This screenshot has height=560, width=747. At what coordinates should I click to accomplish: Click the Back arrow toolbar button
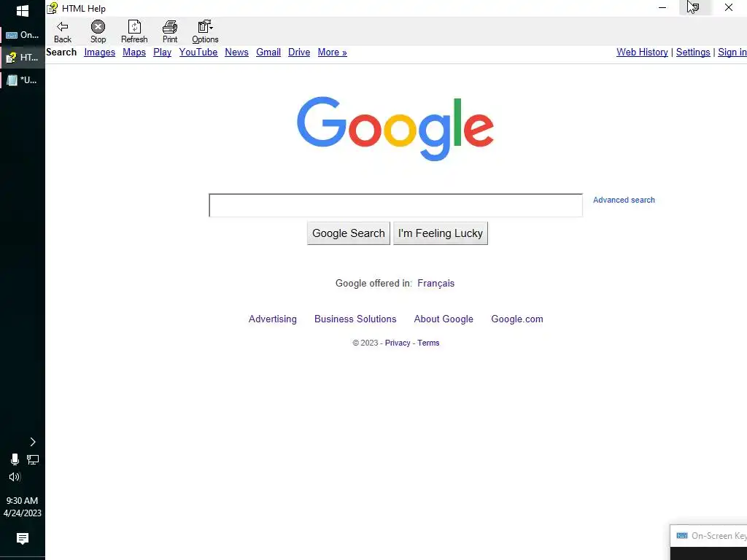click(63, 32)
